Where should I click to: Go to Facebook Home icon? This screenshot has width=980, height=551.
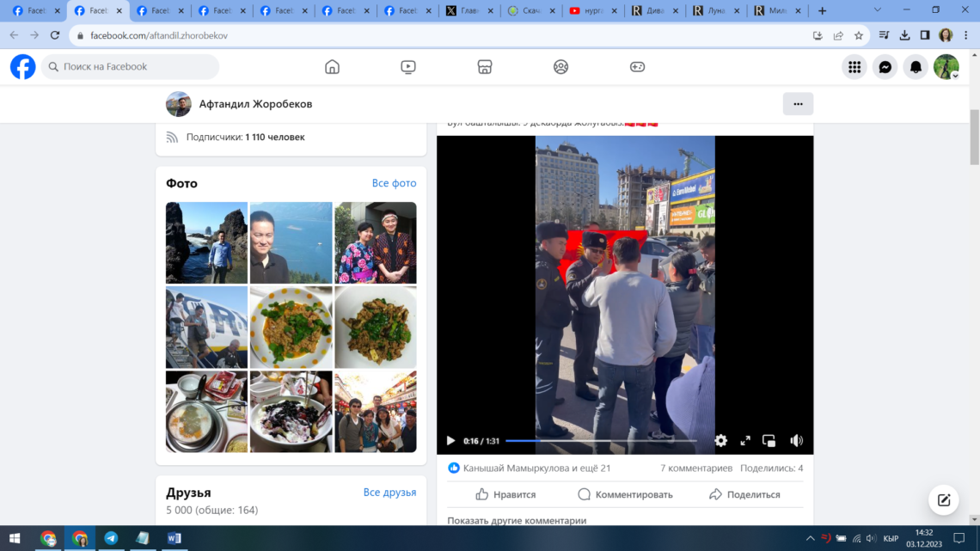[x=332, y=67]
